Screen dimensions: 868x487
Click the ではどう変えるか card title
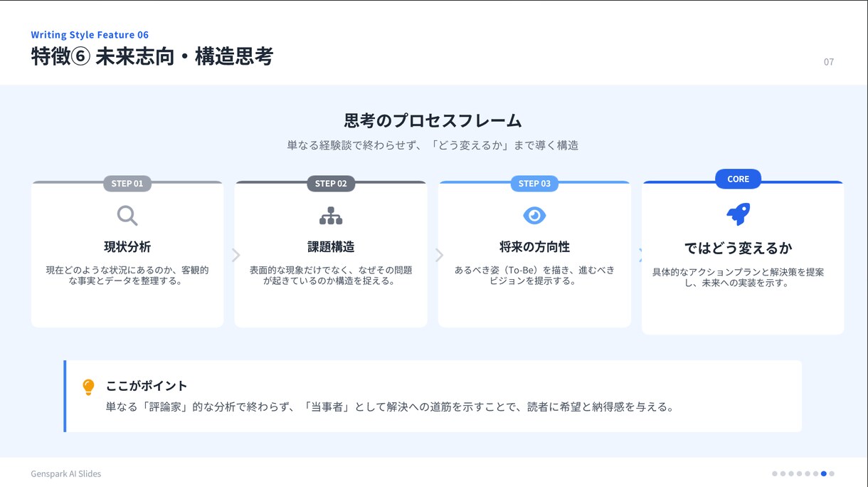(738, 248)
